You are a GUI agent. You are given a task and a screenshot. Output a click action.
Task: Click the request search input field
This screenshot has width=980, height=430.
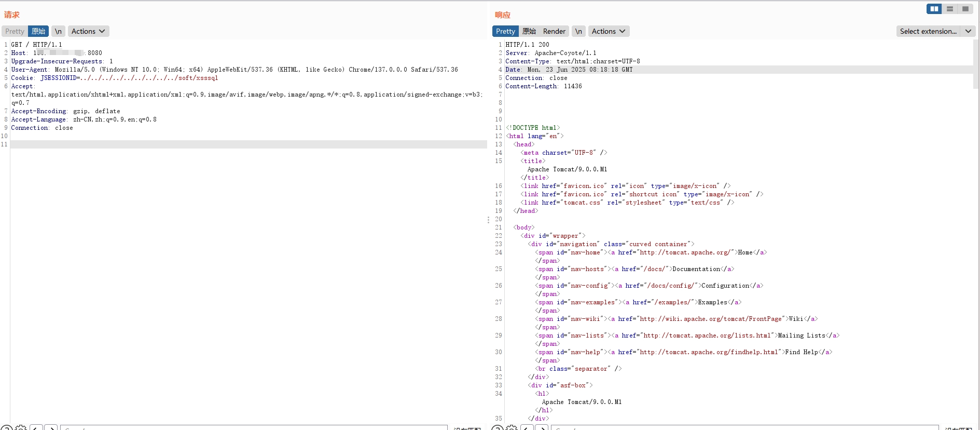tap(254, 428)
